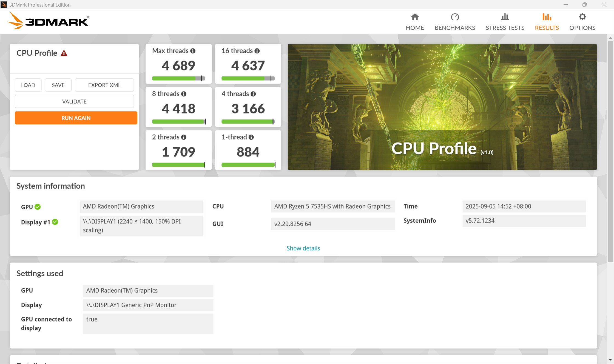This screenshot has width=614, height=364.
Task: Open the Home tab
Action: click(x=415, y=22)
